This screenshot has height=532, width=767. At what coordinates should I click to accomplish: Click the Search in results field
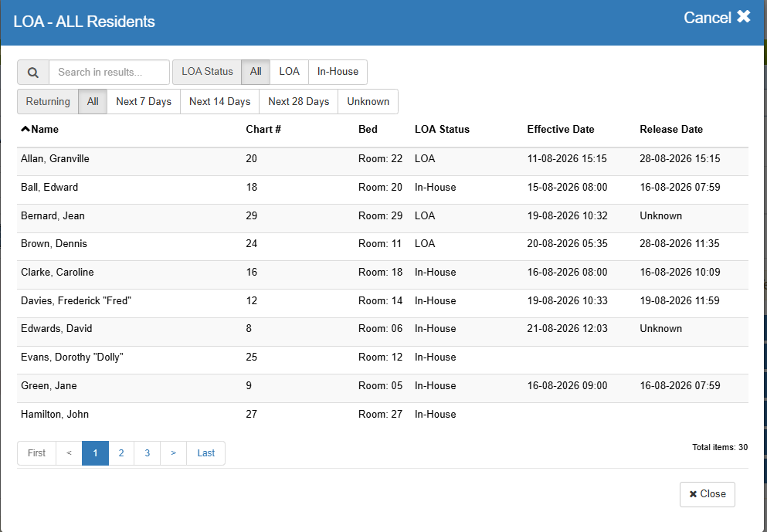(109, 73)
